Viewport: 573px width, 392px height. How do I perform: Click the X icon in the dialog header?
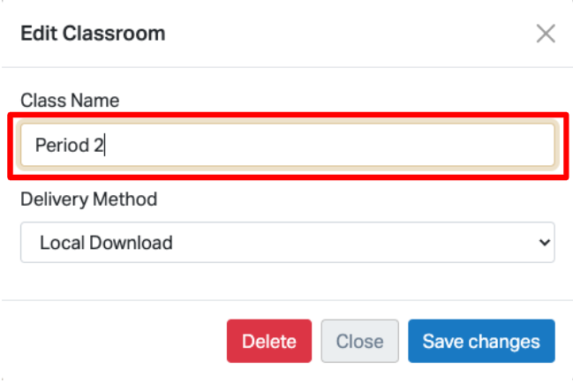(546, 34)
